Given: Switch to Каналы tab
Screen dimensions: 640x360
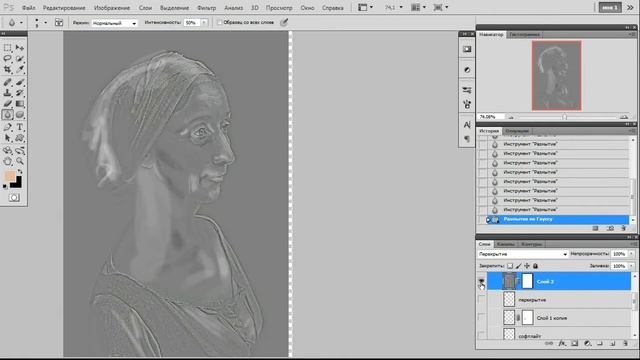Looking at the screenshot, I should pos(506,244).
